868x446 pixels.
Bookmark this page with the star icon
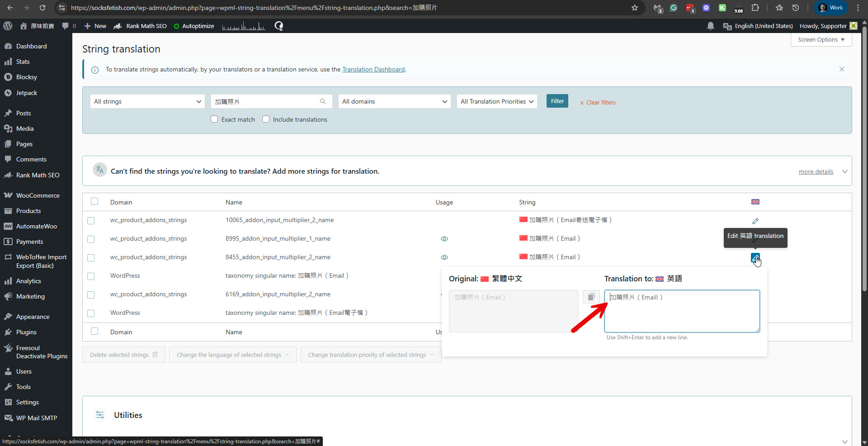635,8
